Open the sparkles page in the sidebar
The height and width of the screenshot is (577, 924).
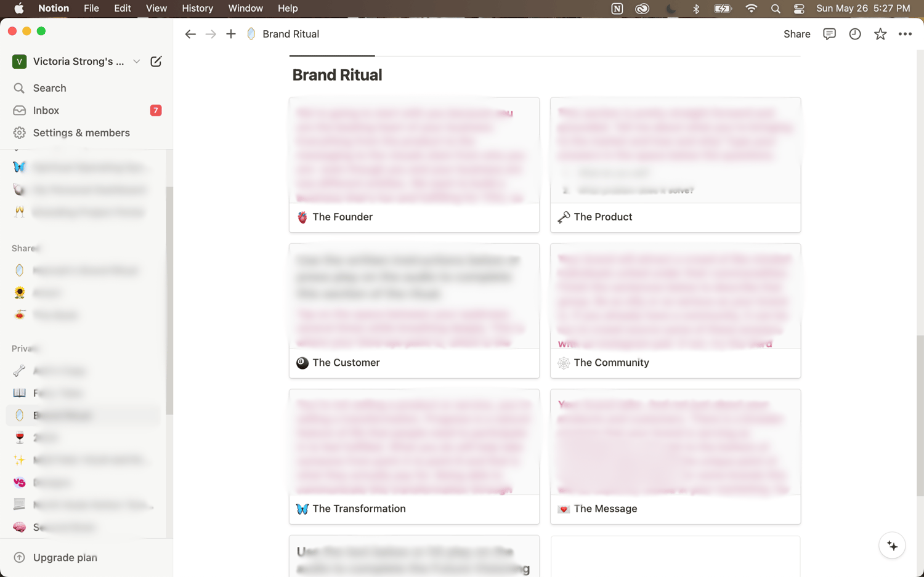(x=83, y=460)
